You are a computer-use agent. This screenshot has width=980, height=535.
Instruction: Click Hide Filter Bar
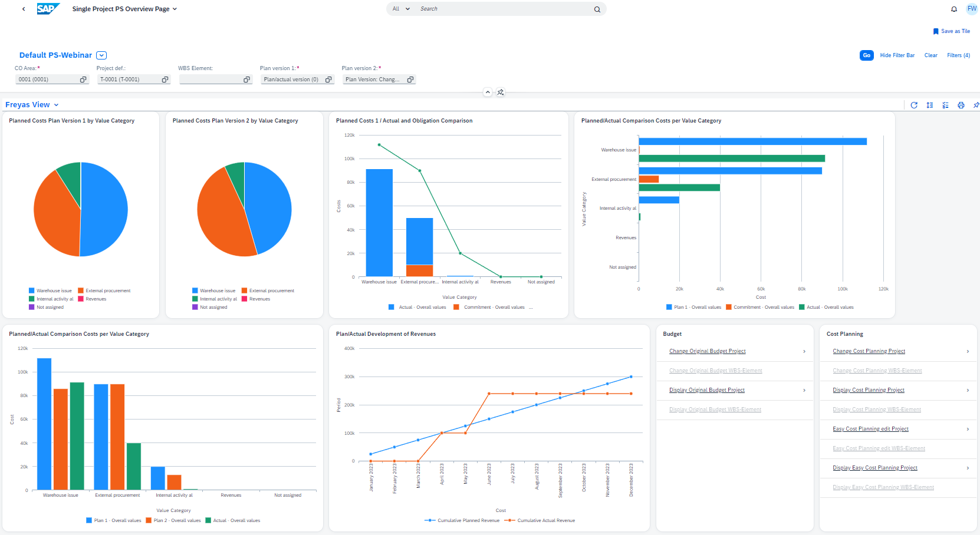897,55
